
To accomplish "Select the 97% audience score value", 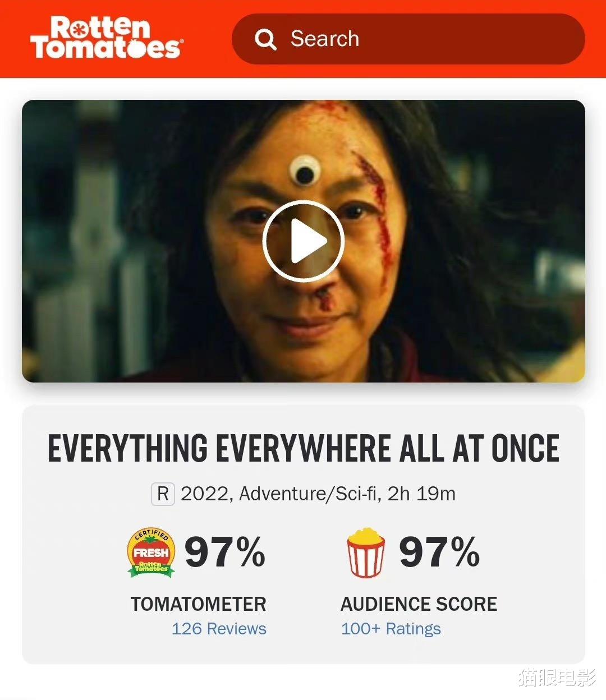I will [x=439, y=552].
